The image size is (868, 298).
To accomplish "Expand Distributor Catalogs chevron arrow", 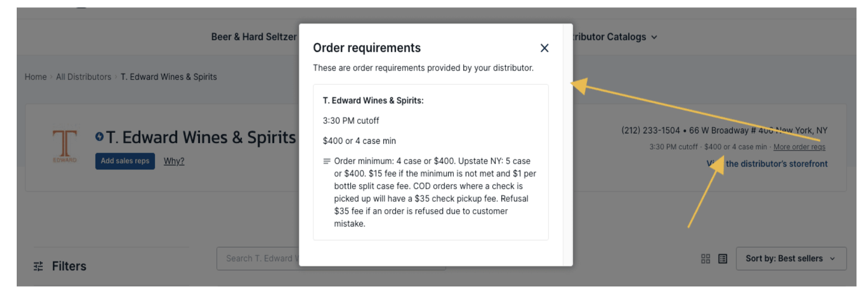I will tap(654, 37).
